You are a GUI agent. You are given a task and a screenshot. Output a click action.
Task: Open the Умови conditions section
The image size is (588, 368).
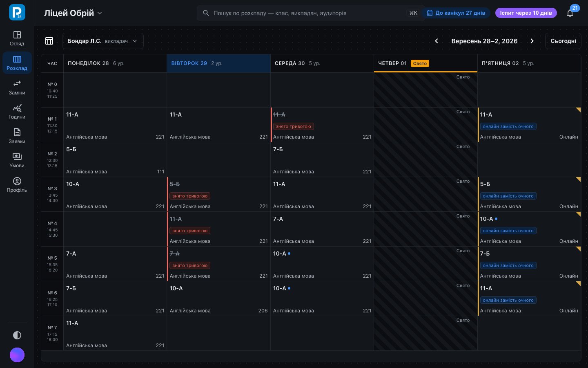tap(17, 160)
